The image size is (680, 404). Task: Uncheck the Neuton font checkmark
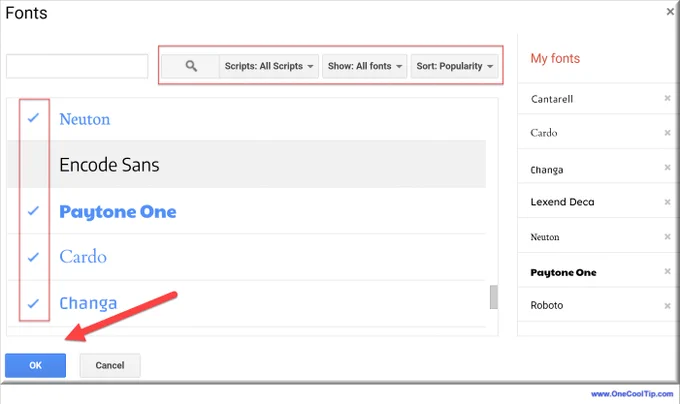pyautogui.click(x=33, y=118)
